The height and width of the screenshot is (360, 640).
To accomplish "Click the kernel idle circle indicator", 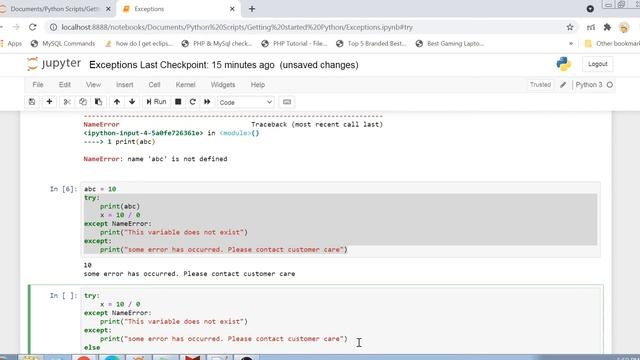I will (x=610, y=85).
